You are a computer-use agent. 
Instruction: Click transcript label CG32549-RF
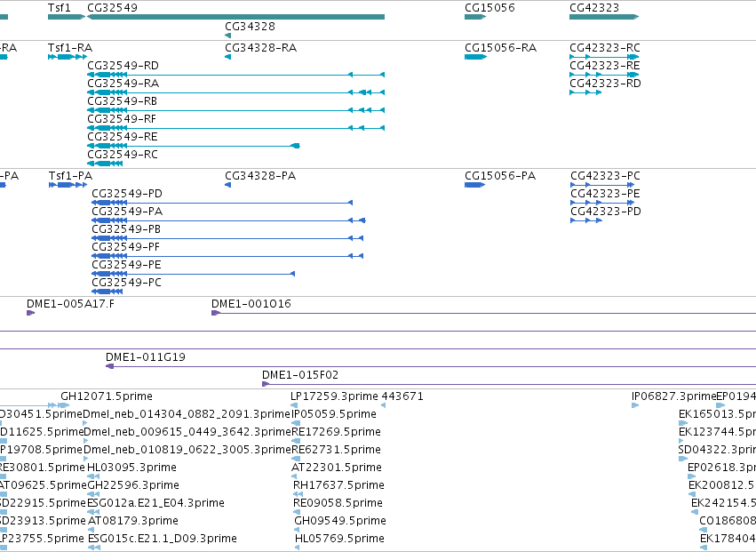coord(122,119)
